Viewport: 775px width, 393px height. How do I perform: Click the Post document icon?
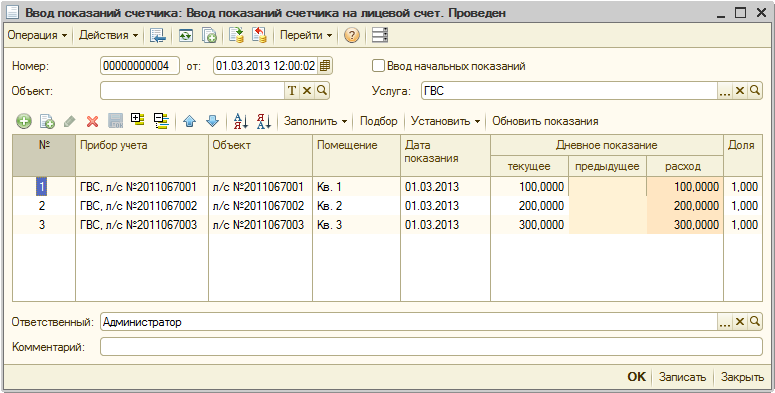click(237, 35)
